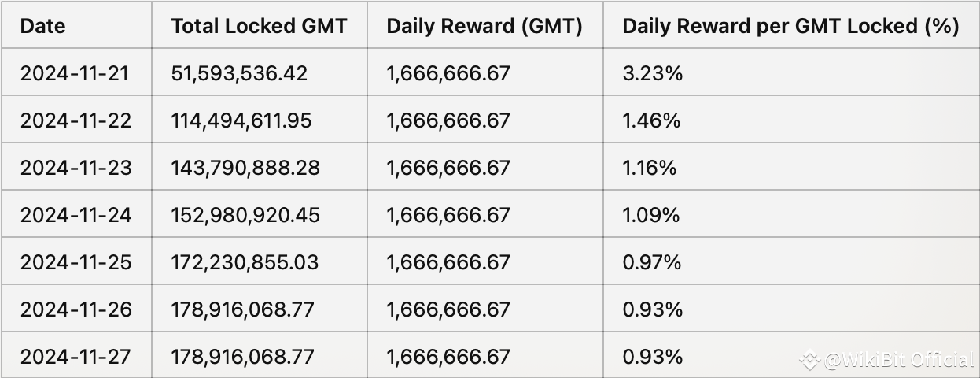Click the 51,593,536.42 locked GMT cell

[239, 73]
